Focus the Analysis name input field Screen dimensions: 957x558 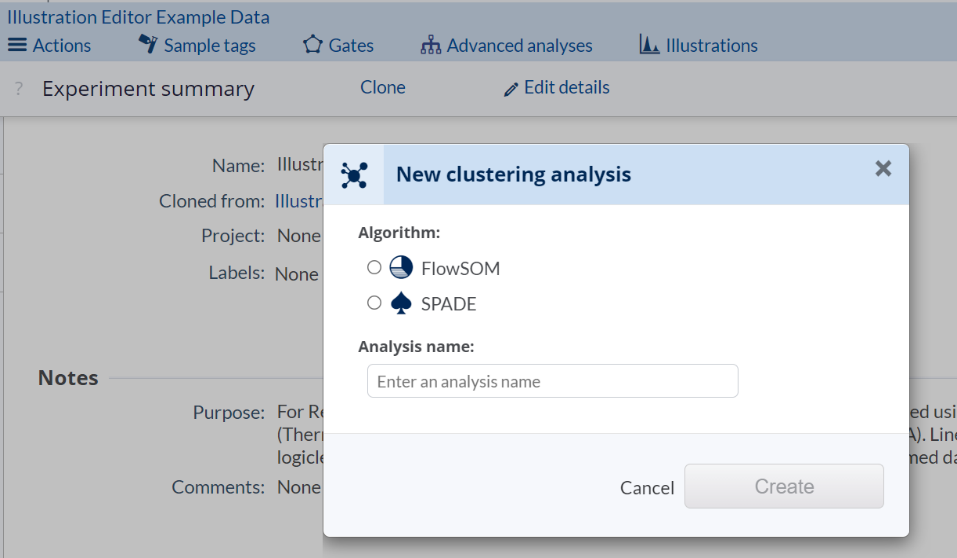[552, 381]
